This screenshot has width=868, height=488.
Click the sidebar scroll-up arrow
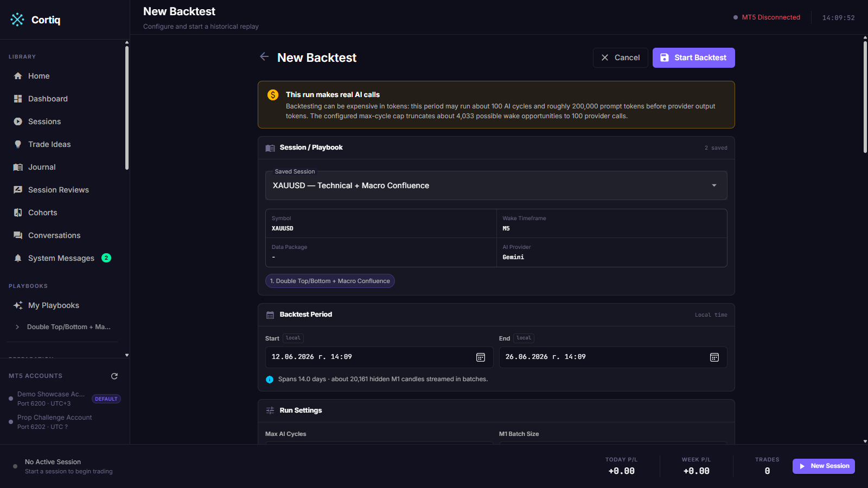(127, 42)
